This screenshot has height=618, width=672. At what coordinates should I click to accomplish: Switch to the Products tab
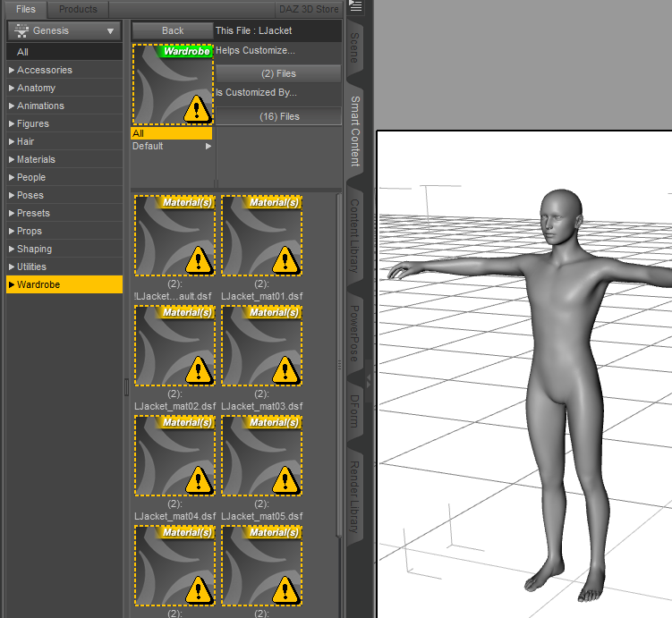pyautogui.click(x=78, y=9)
